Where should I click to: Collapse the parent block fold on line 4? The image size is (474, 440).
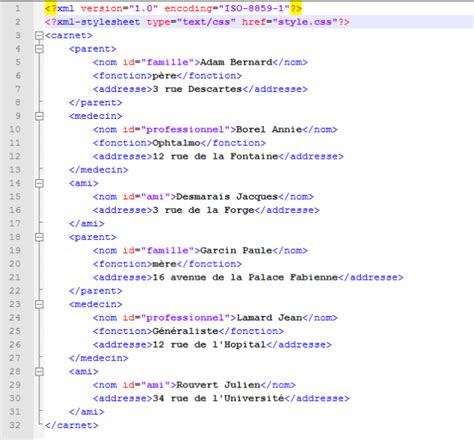pyautogui.click(x=39, y=49)
